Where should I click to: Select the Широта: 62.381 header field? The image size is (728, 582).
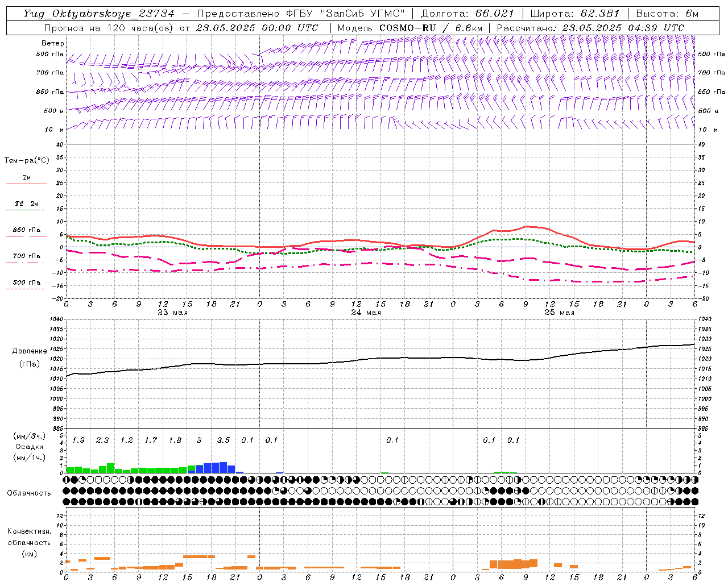tap(574, 14)
